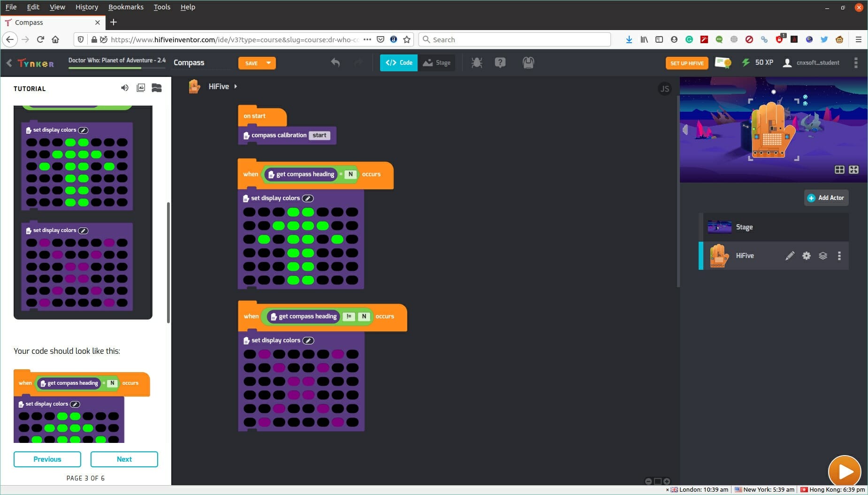
Task: Open the File menu
Action: (x=11, y=7)
